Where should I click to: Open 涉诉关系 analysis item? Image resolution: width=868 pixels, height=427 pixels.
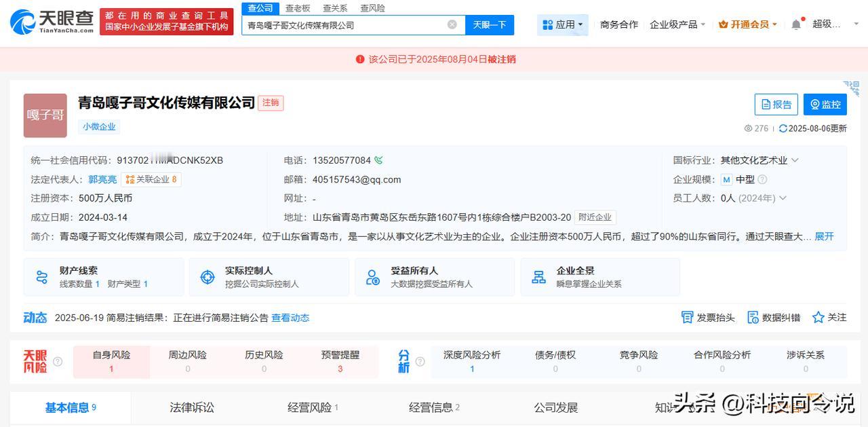click(x=806, y=362)
